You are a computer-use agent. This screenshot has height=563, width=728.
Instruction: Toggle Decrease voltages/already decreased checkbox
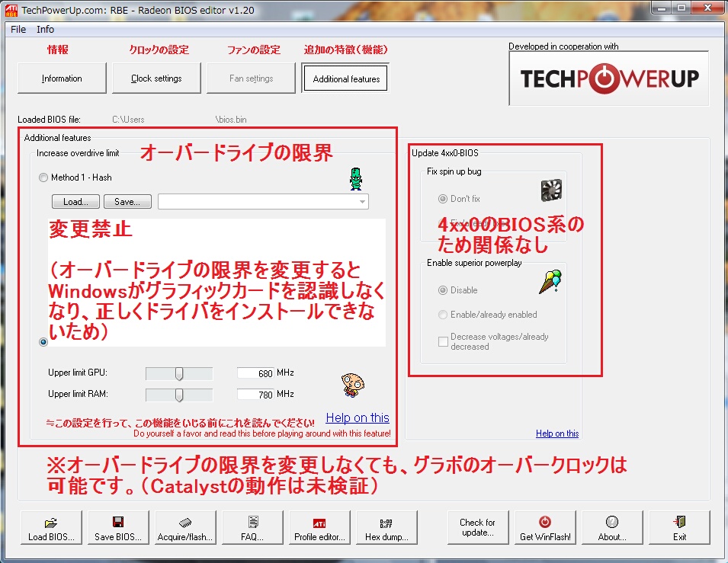coord(444,342)
